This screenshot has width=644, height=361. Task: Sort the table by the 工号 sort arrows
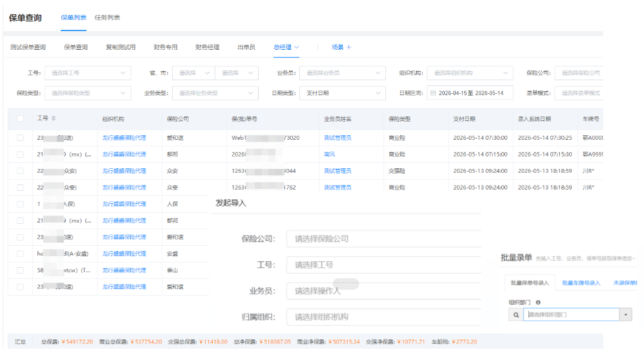pyautogui.click(x=54, y=118)
